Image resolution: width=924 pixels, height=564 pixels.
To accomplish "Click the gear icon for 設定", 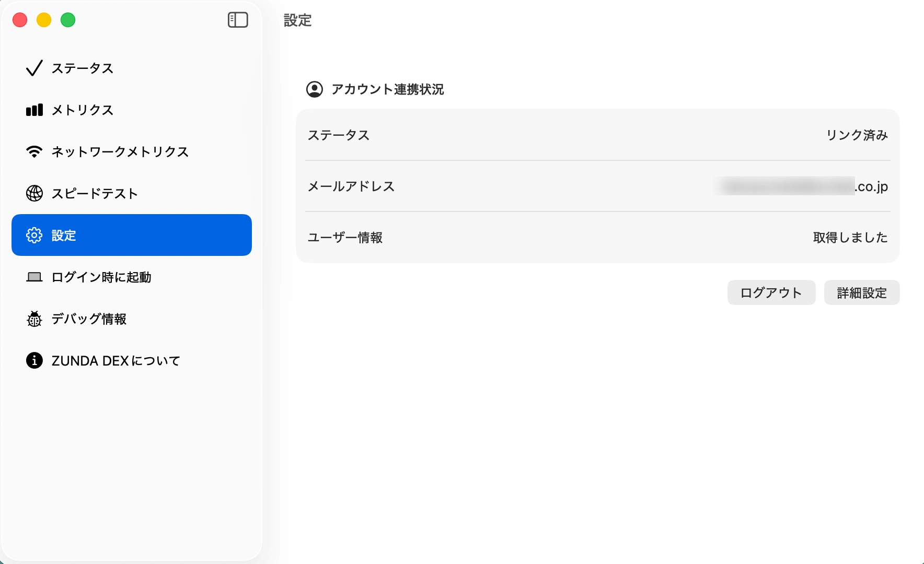I will click(x=34, y=236).
